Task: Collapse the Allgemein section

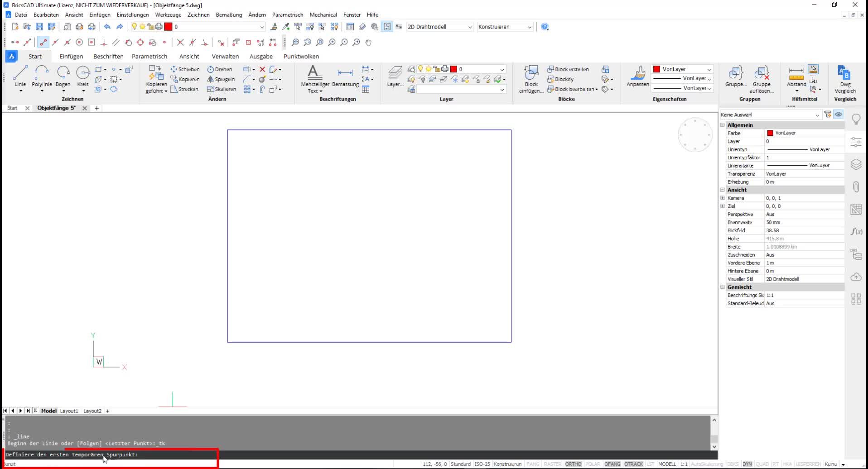Action: [x=723, y=125]
